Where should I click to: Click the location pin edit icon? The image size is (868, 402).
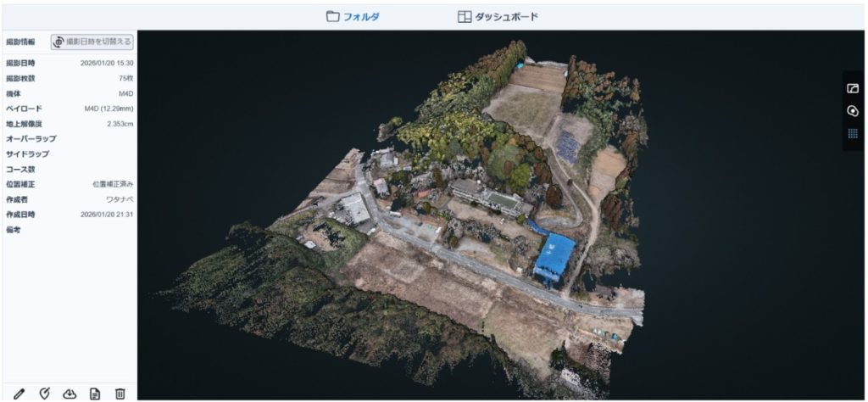[44, 393]
